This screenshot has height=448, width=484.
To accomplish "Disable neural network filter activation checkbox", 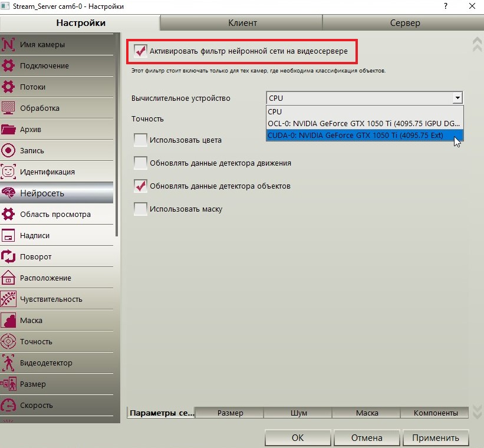I will coord(140,51).
